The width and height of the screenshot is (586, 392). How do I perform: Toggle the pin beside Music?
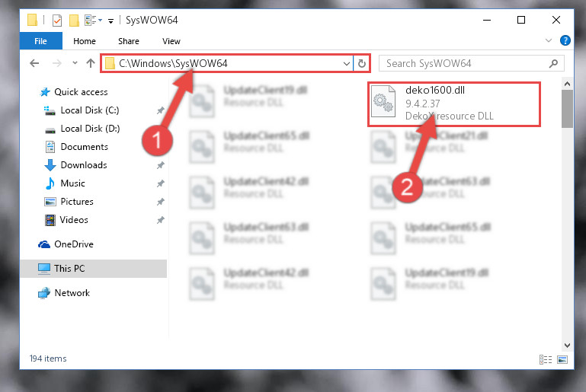[160, 183]
